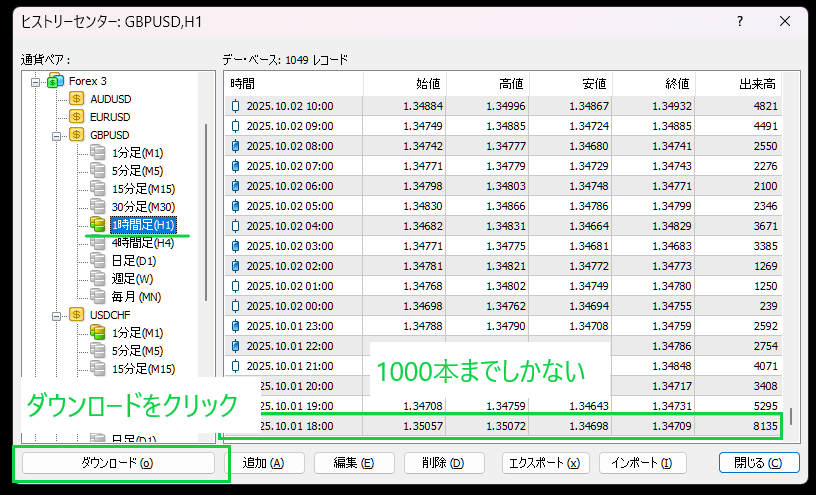Collapse the USDCHF tree node
The width and height of the screenshot is (816, 495).
click(57, 314)
